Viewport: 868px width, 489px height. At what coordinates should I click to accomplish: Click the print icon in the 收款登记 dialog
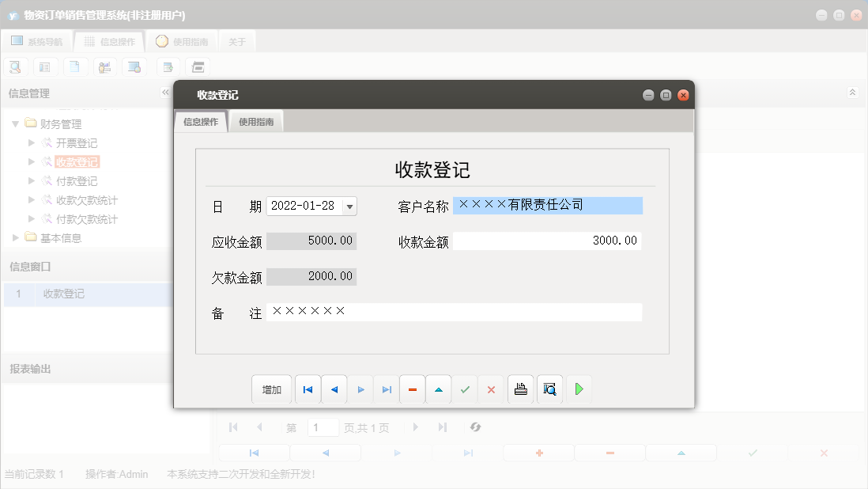pyautogui.click(x=520, y=389)
